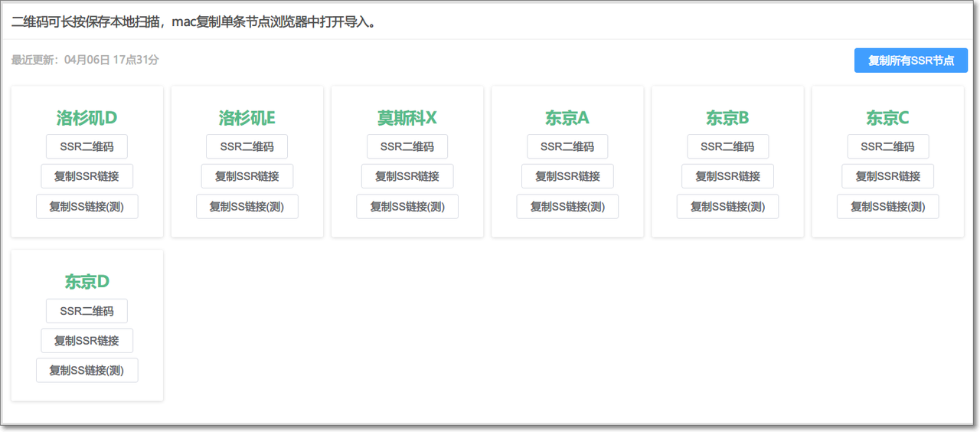
Task: Show SSR二维码 for 东京A
Action: (x=567, y=146)
